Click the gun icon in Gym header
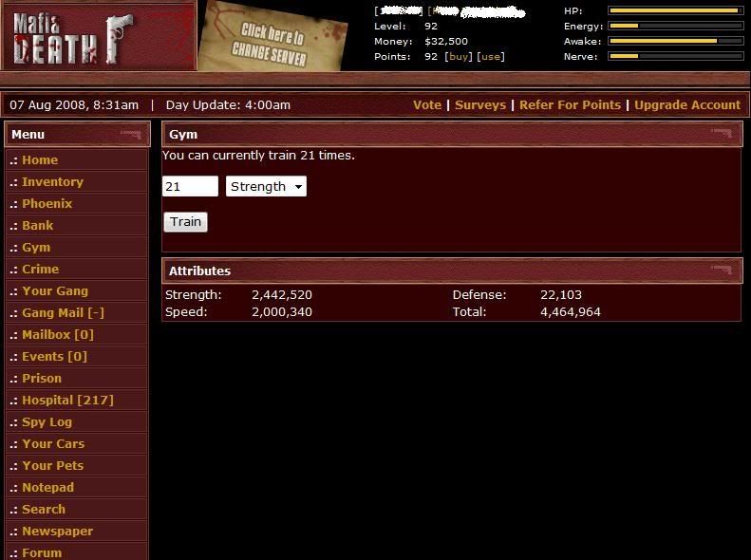 pos(722,134)
